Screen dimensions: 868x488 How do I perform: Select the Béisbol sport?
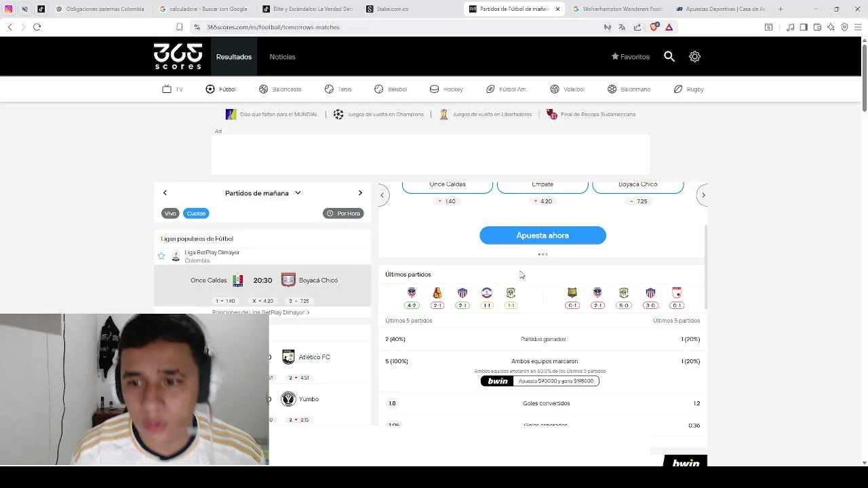click(391, 89)
